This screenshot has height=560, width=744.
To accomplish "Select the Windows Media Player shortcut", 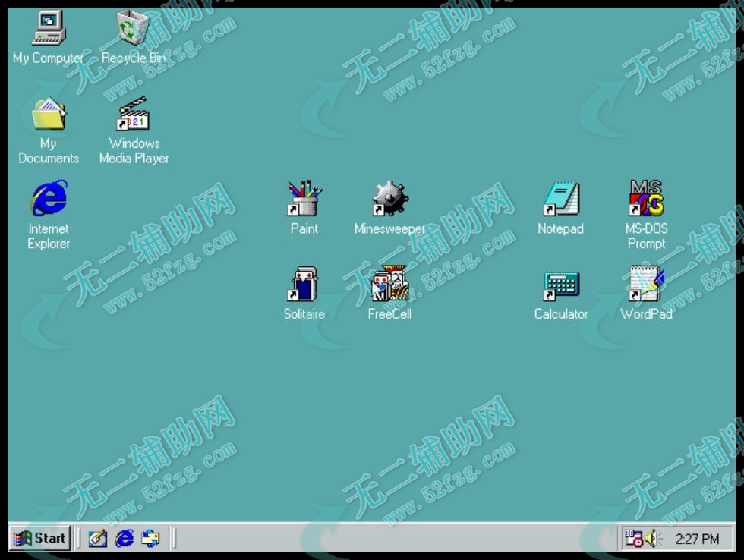I will coord(134,114).
